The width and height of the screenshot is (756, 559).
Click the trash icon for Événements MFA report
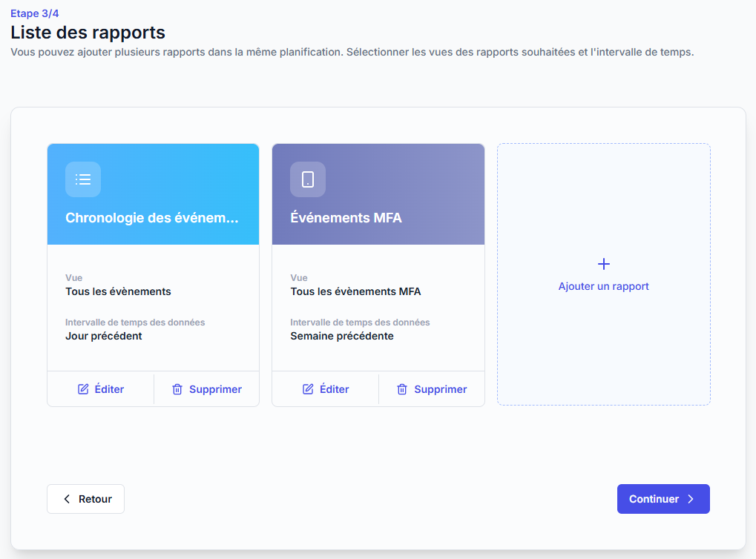402,389
